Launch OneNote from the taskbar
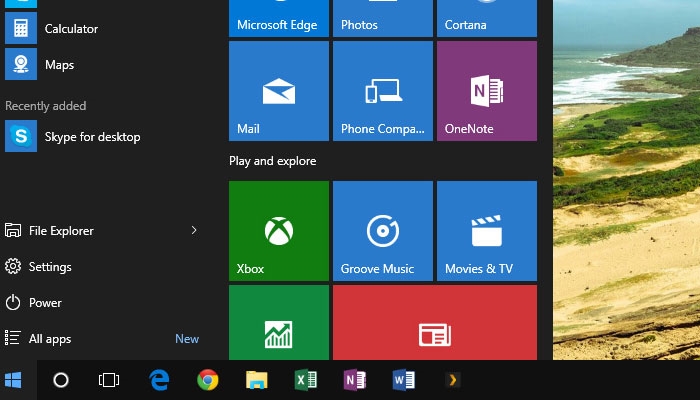This screenshot has height=400, width=700. coord(355,380)
